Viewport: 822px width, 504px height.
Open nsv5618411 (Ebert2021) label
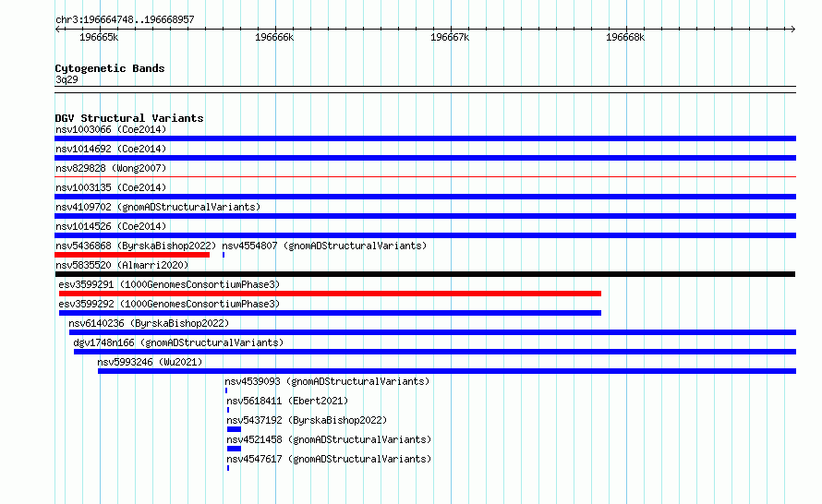pos(287,401)
